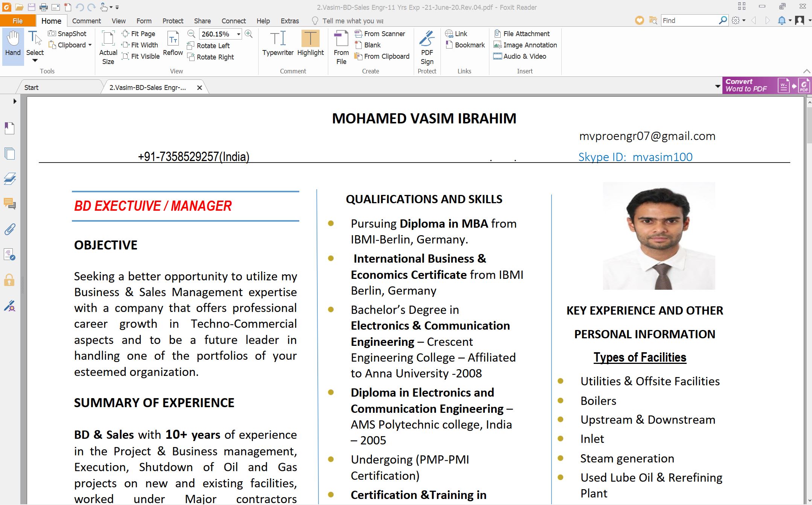The image size is (812, 505).
Task: Click the Skype ID mvasim100 link
Action: [635, 157]
